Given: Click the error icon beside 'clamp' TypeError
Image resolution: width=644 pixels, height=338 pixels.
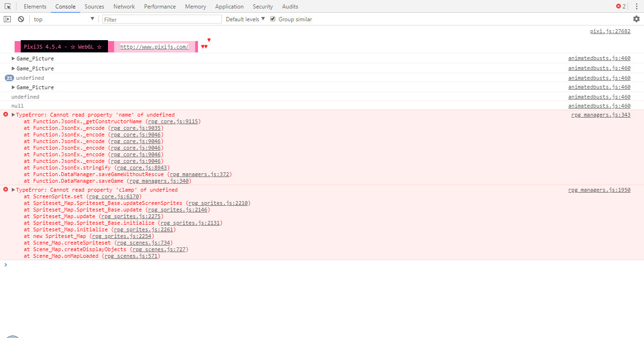Looking at the screenshot, I should (x=6, y=189).
